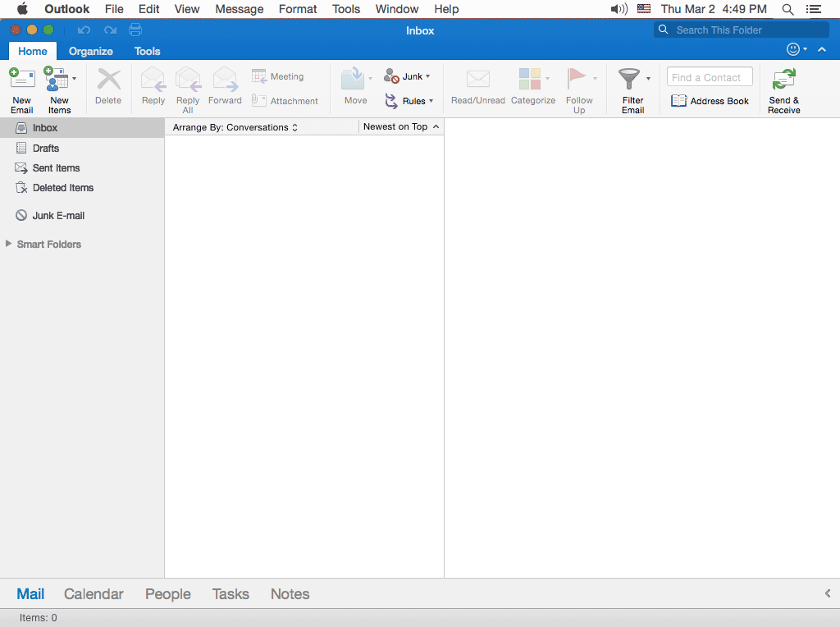Image resolution: width=840 pixels, height=627 pixels.
Task: Click the Forward envelope icon
Action: point(225,80)
